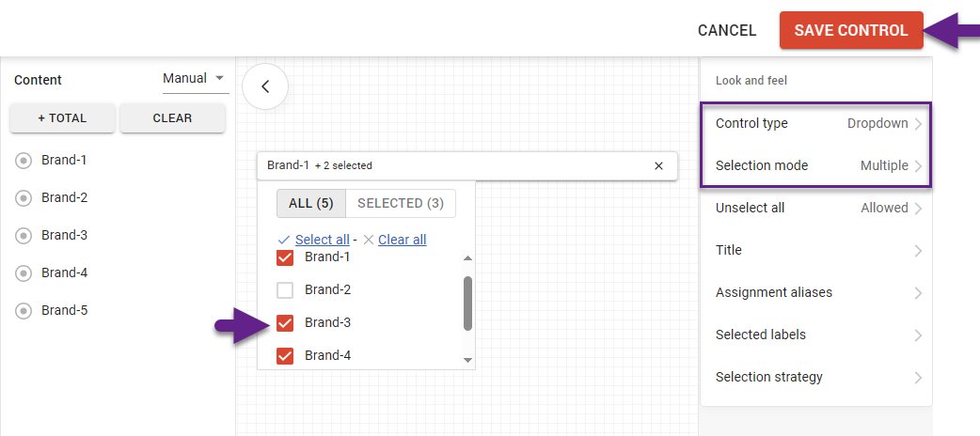Uncheck the Brand-3 checkbox
Screen dimensions: 980x436
286,323
